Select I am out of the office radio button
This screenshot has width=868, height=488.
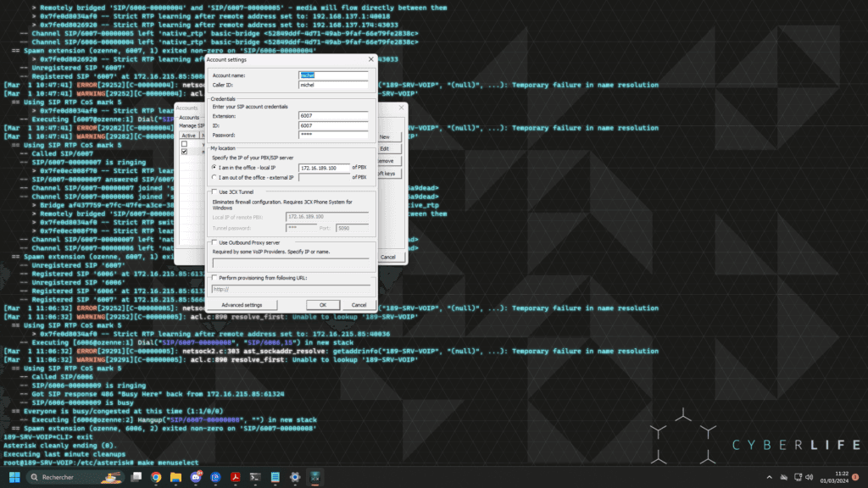pyautogui.click(x=212, y=178)
